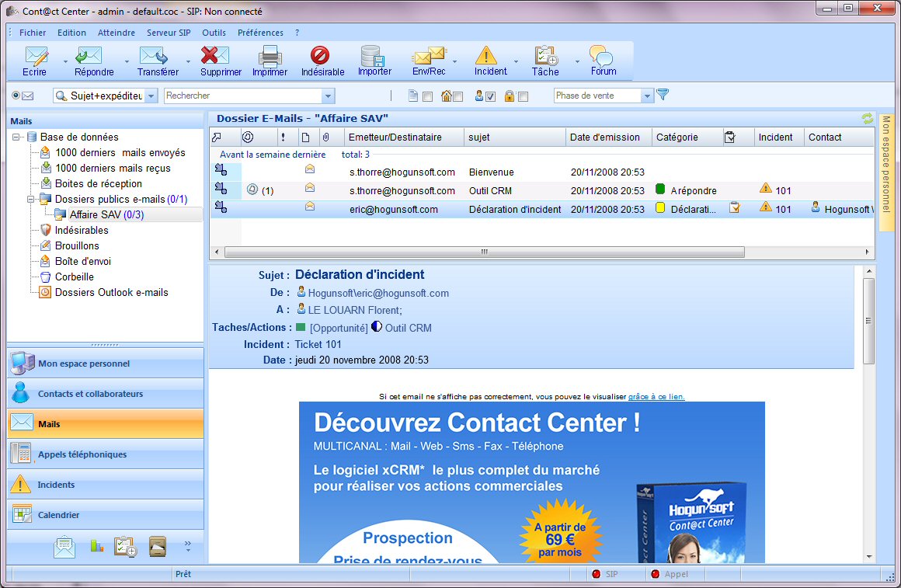Expand the navigation shortcuts overflow chevron
Screen dimensions: 901x588
187,546
